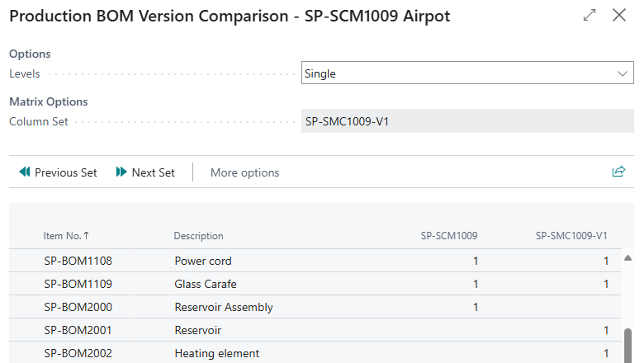
Task: Click Heating element description cell
Action: tap(217, 353)
